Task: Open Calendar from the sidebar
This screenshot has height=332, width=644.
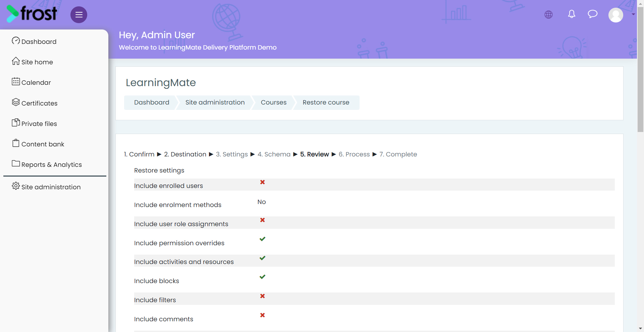Action: (32, 82)
